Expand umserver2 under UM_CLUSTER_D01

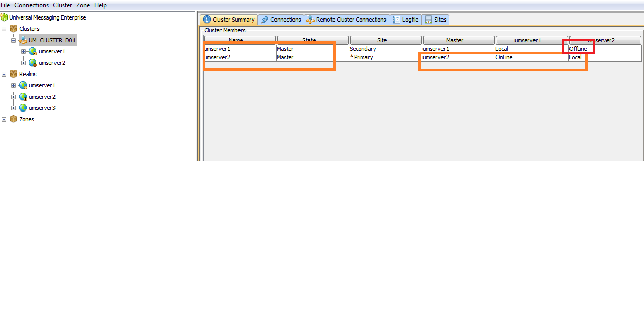(23, 63)
